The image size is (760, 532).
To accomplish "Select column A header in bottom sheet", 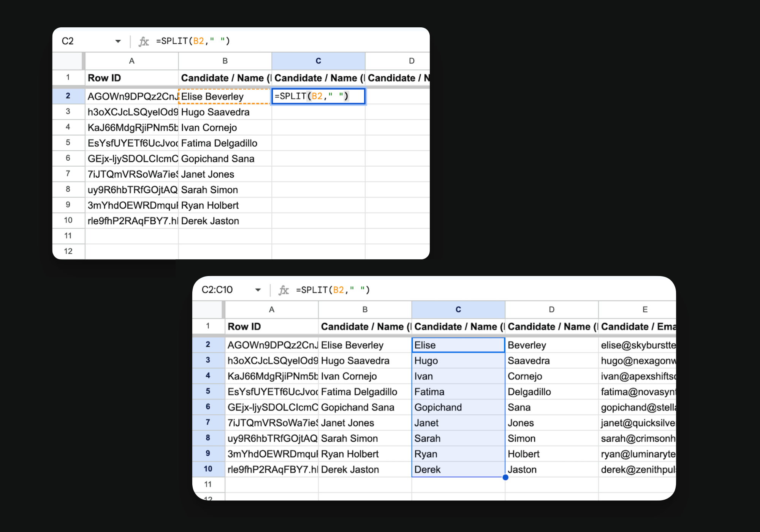I will (272, 309).
